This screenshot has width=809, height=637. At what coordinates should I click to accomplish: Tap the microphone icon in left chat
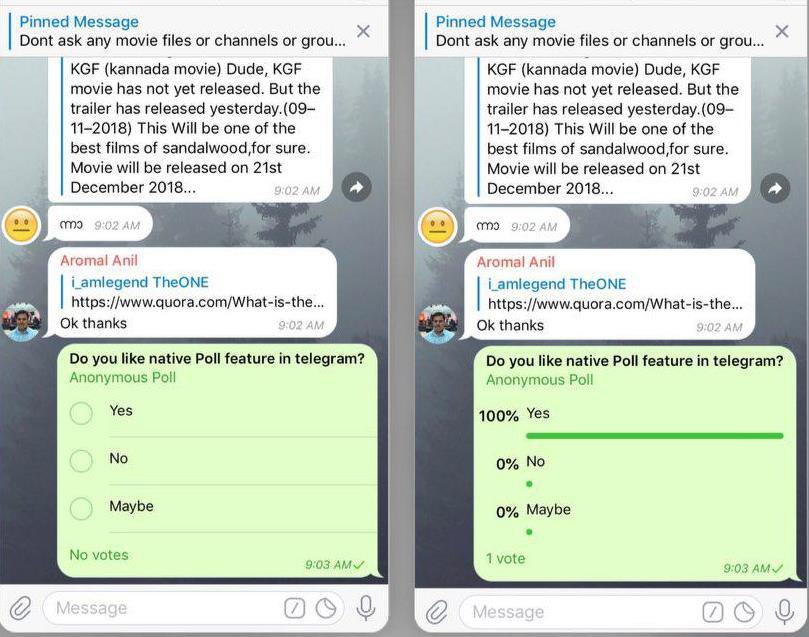coord(366,608)
